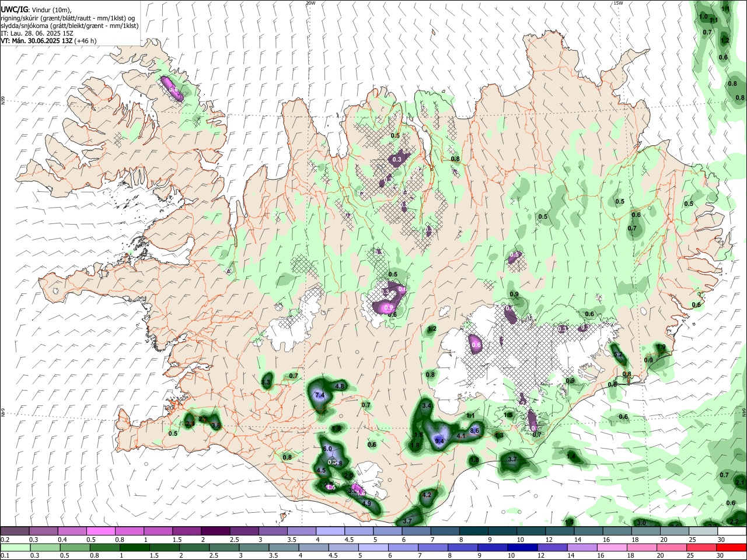
Task: Click the "0.2" label of the snow legend
Action: pyautogui.click(x=5, y=539)
